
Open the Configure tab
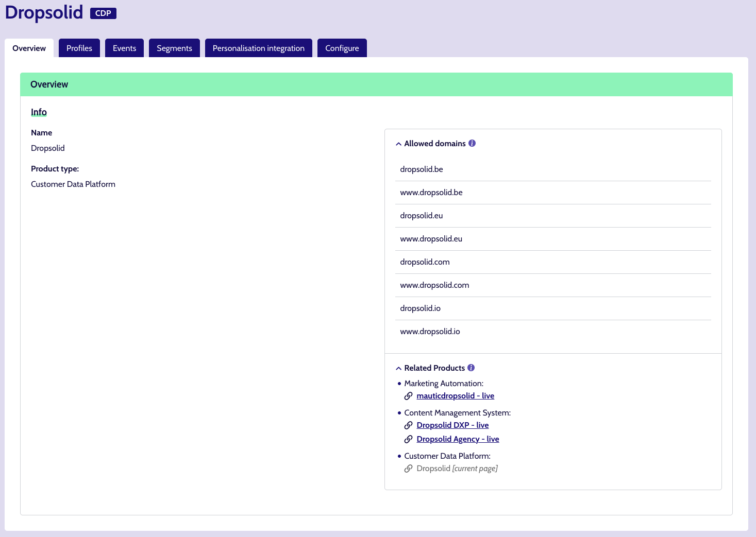pos(342,48)
